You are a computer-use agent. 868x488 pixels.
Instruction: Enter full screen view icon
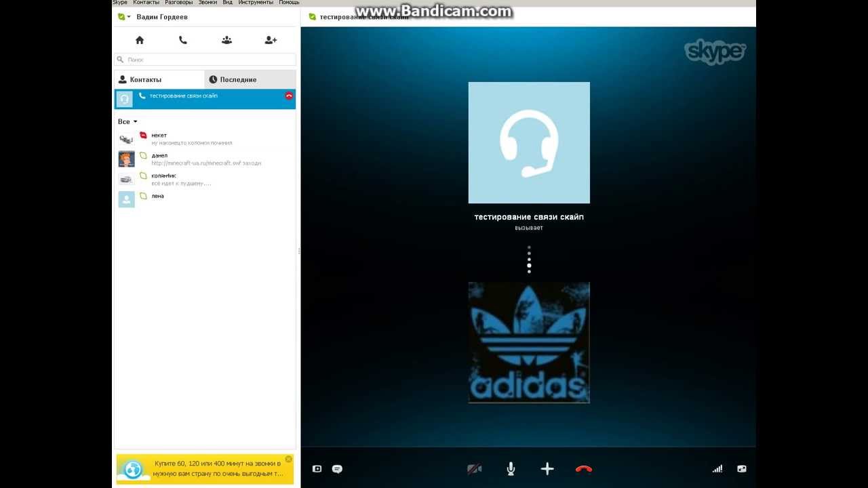pos(742,468)
